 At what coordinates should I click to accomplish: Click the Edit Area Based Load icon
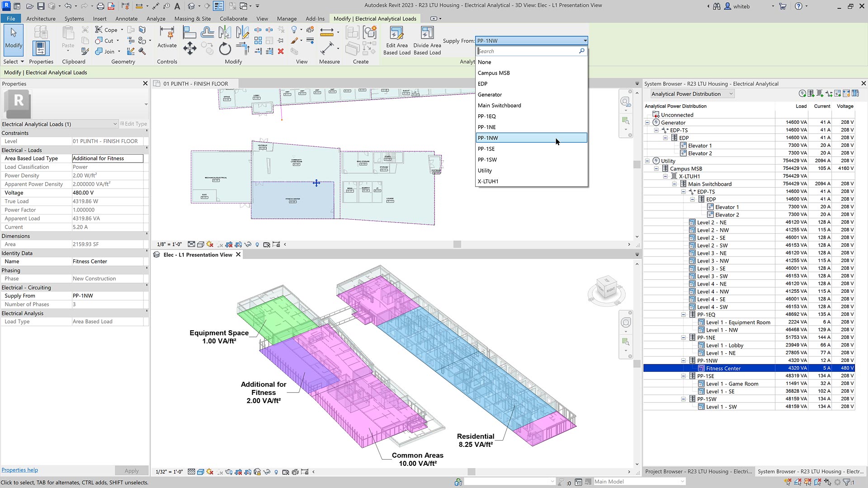(x=396, y=33)
